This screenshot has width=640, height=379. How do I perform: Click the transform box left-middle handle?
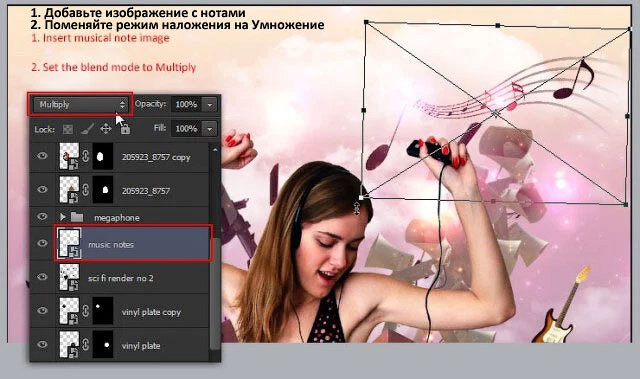[364, 110]
